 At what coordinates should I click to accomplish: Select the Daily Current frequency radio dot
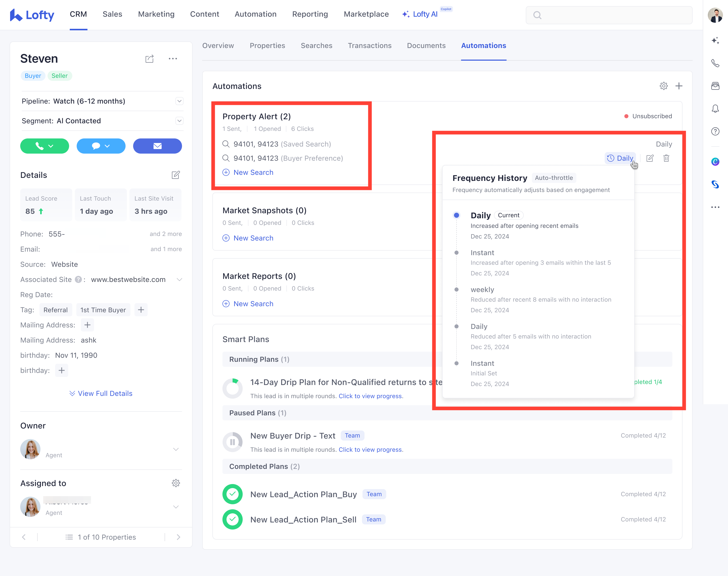click(457, 215)
